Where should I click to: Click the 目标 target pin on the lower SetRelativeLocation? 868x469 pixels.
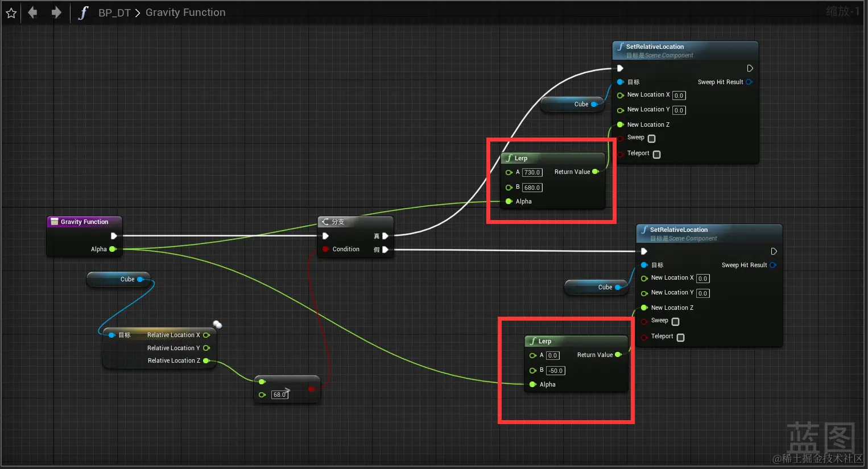click(644, 265)
